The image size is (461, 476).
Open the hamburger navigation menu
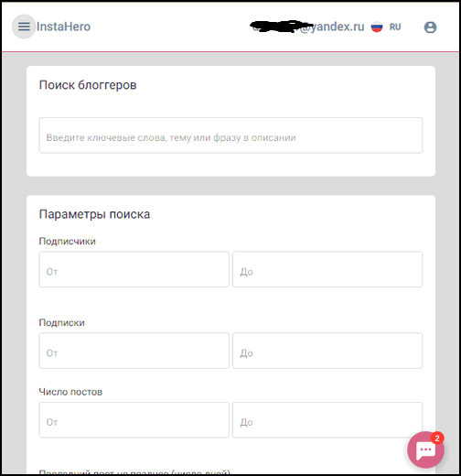[x=24, y=27]
